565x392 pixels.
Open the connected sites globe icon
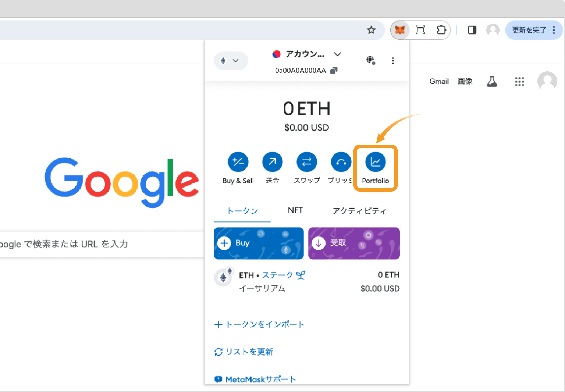[x=371, y=60]
